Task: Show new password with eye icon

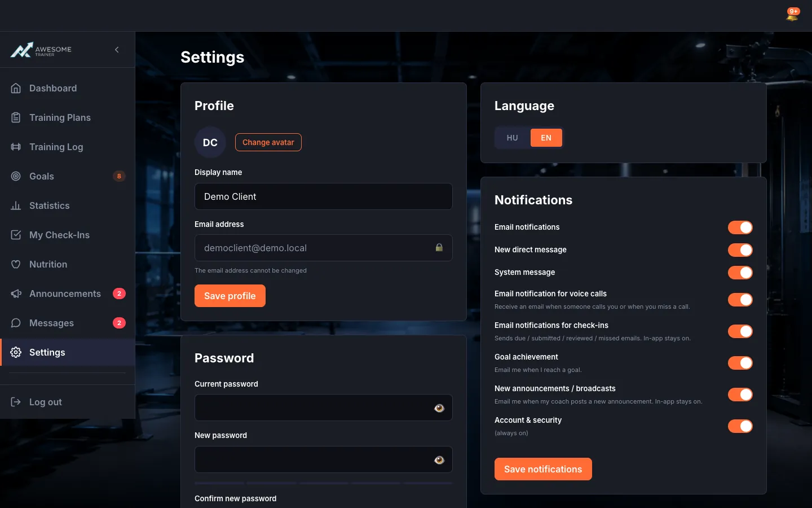Action: click(x=439, y=460)
